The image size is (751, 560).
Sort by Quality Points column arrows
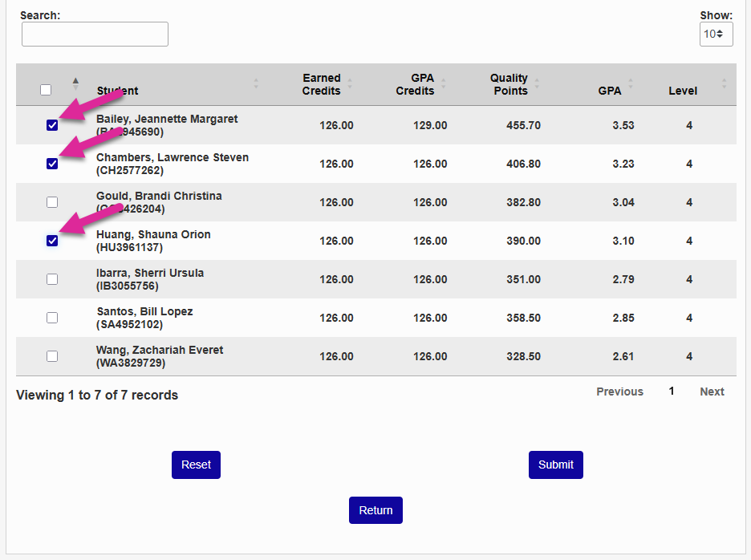coord(537,83)
